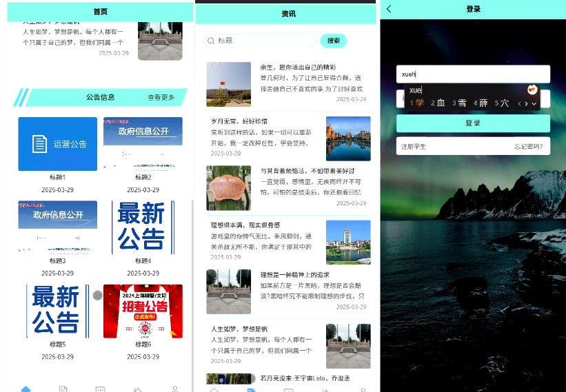This screenshot has height=392, width=566.
Task: Click the 标题1 caption text
Action: (57, 177)
